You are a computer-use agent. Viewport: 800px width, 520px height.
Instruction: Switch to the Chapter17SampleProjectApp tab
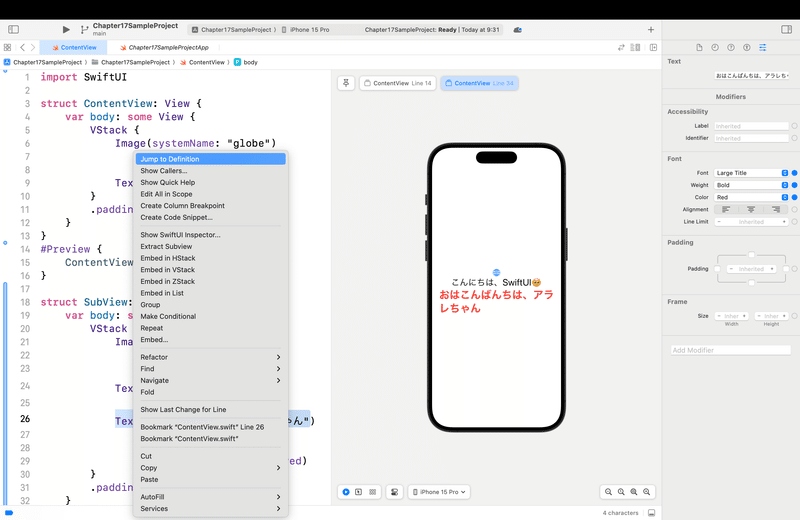click(164, 47)
